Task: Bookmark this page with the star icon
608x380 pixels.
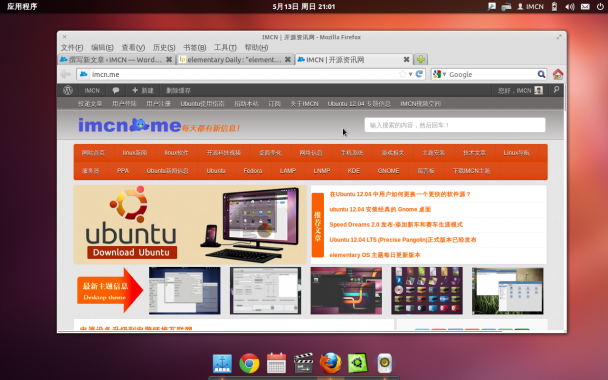Action: (402, 74)
